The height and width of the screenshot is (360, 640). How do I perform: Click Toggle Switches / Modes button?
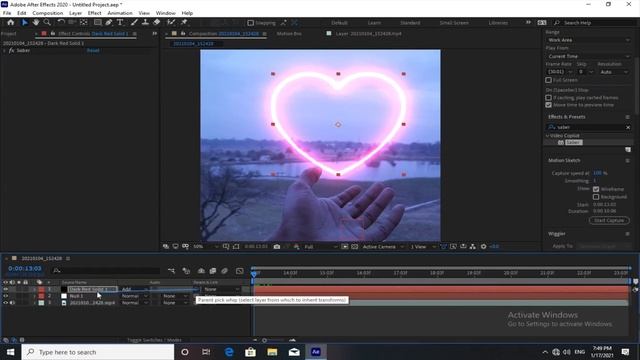(154, 340)
